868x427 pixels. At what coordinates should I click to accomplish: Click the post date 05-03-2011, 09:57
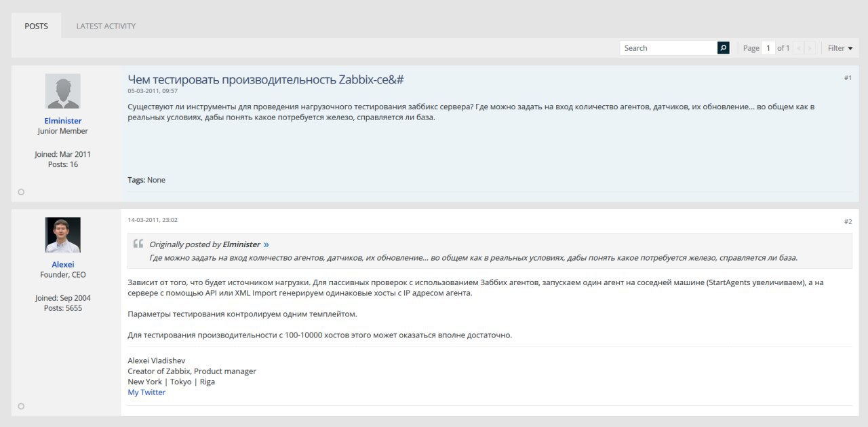tap(153, 91)
